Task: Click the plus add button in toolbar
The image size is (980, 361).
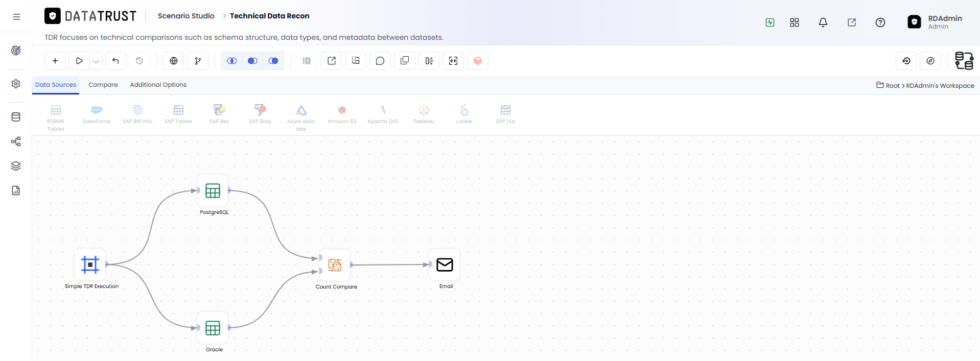Action: (x=55, y=61)
